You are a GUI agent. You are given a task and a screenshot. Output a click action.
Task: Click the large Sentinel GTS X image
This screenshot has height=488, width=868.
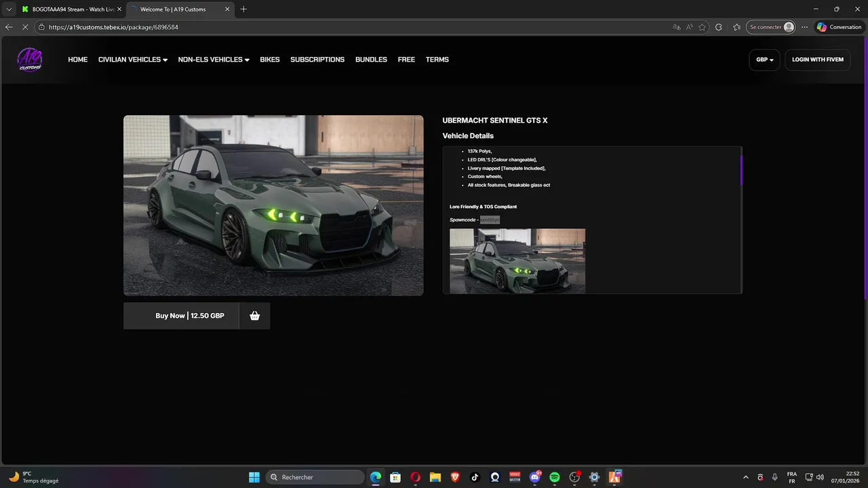[273, 205]
